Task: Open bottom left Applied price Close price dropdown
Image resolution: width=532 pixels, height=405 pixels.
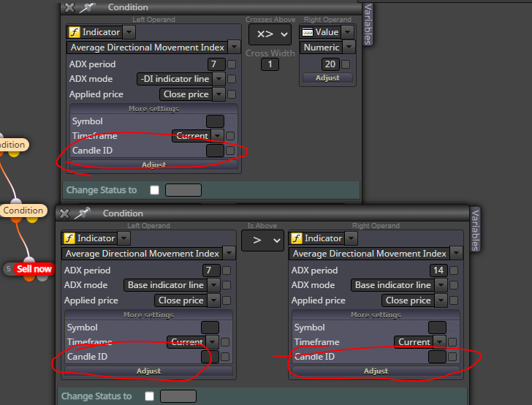Action: [x=213, y=300]
